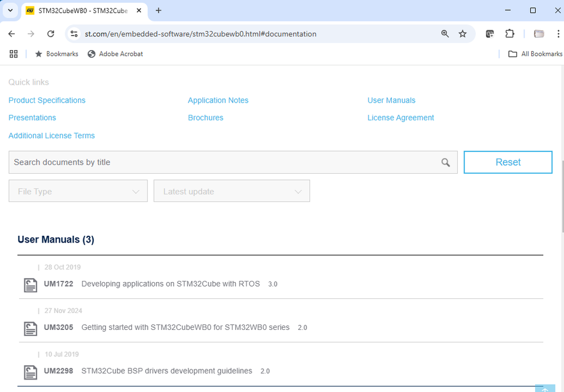Expand the Latest update dropdown
The height and width of the screenshot is (392, 564).
[x=231, y=191]
